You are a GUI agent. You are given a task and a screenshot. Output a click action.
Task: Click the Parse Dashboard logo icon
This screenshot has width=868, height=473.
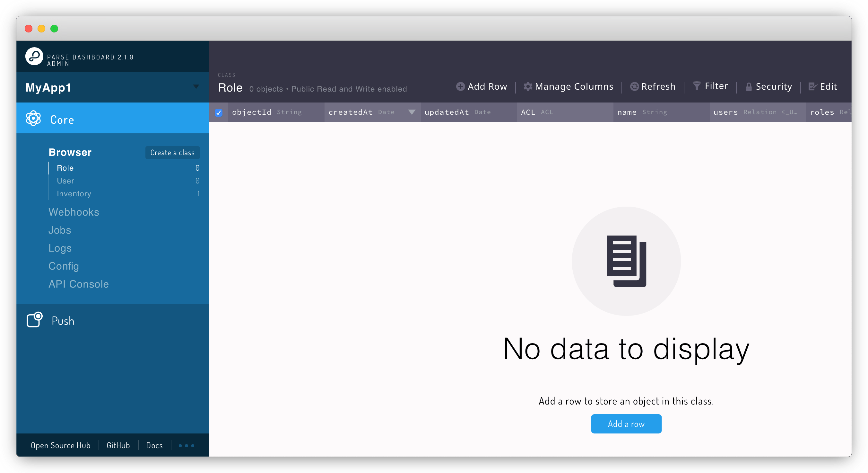34,56
